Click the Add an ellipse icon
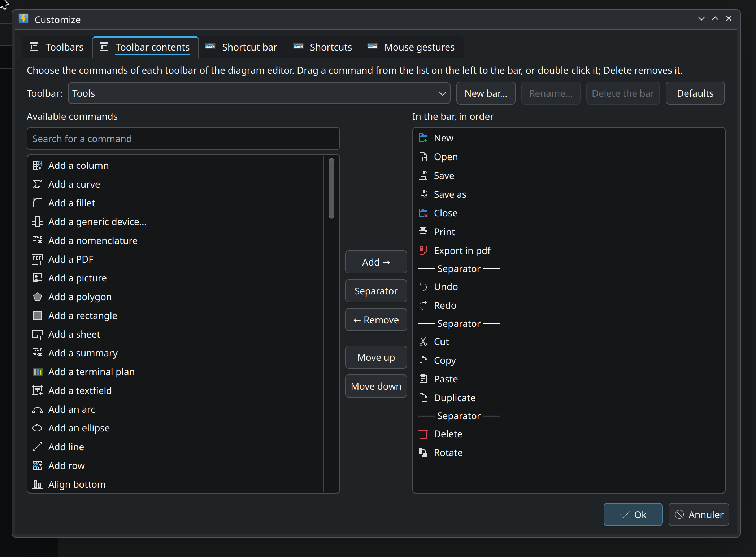The image size is (756, 557). (38, 428)
